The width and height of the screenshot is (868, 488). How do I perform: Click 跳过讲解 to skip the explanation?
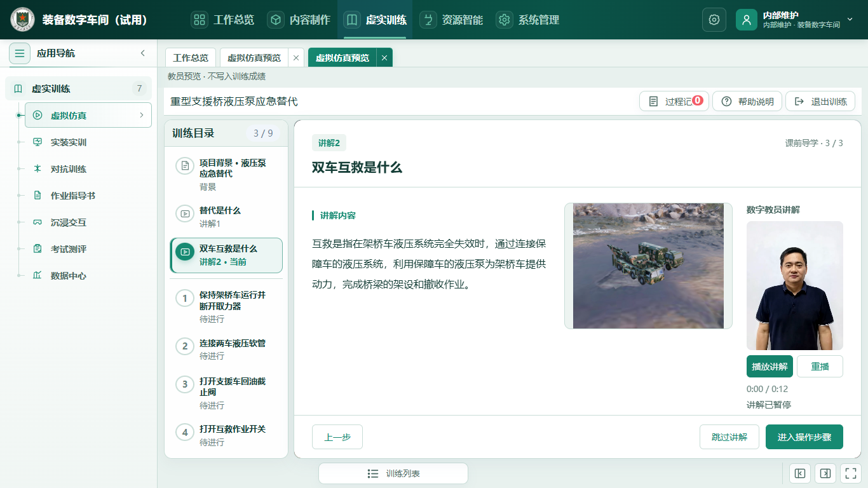729,437
